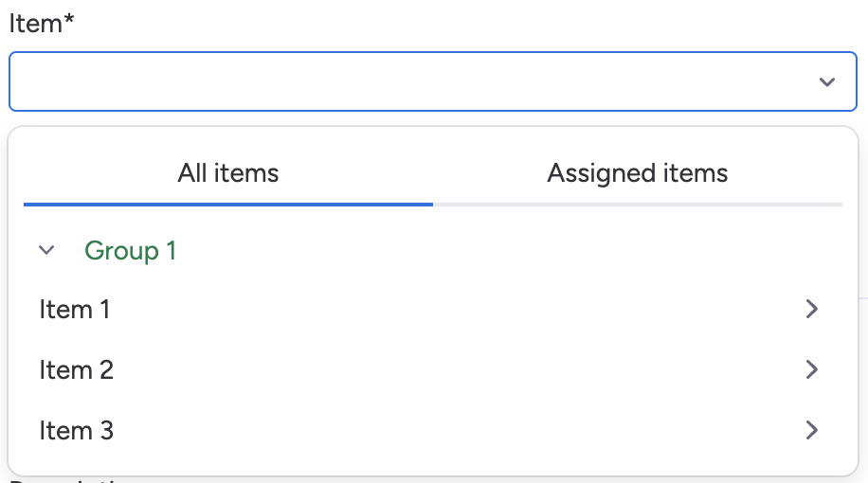The image size is (868, 483).
Task: Switch to the All items tab
Action: tap(228, 173)
